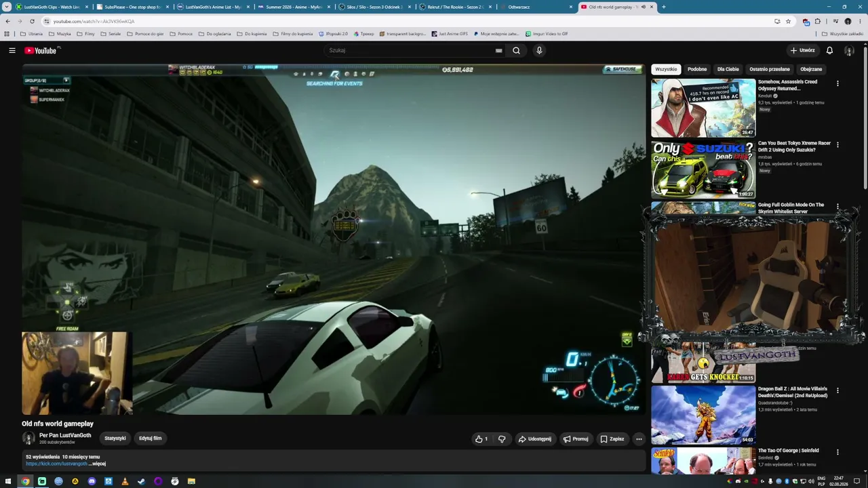Open the YouTube guide hamburger menu
868x488 pixels.
[x=12, y=50]
